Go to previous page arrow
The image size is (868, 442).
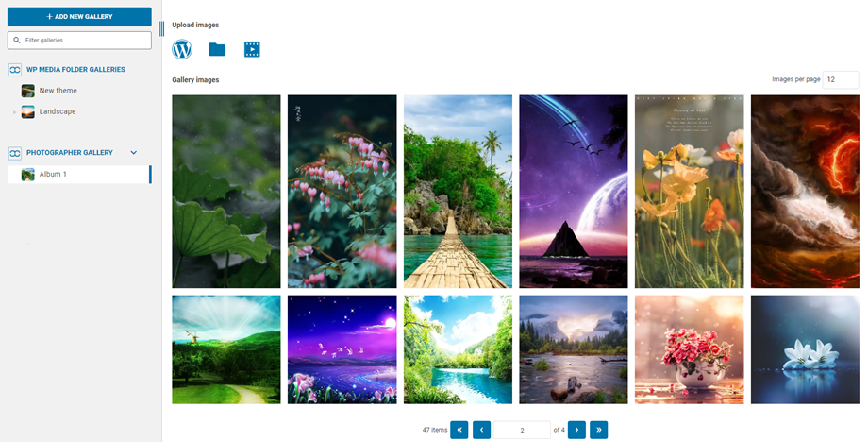pos(481,430)
